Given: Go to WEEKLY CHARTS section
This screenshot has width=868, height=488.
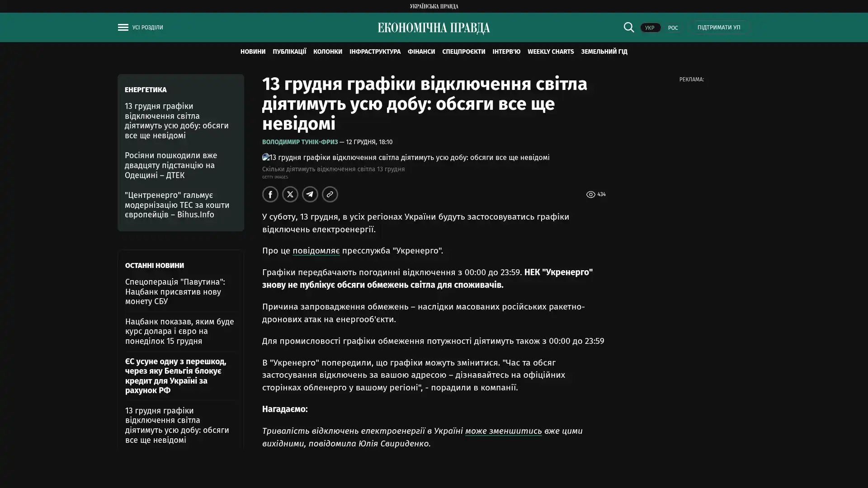Looking at the screenshot, I should (550, 52).
